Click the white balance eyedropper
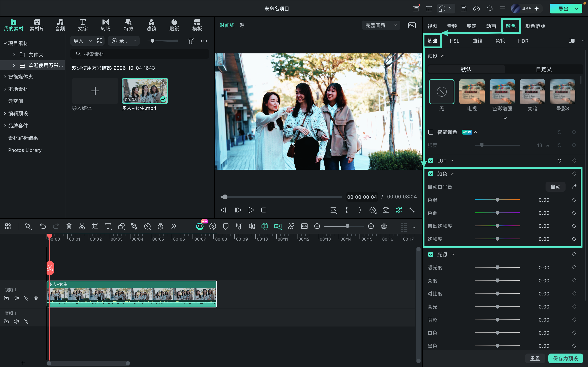Screen dimensions: 588x367 (574, 187)
